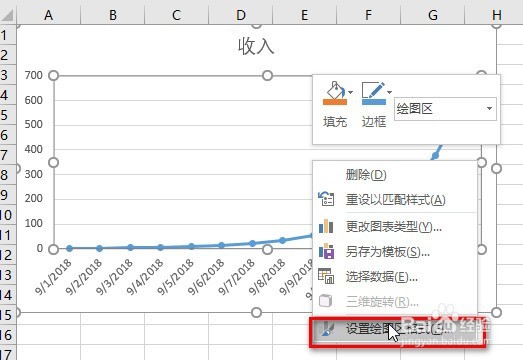Open the Border color dropdown arrow

(389, 92)
